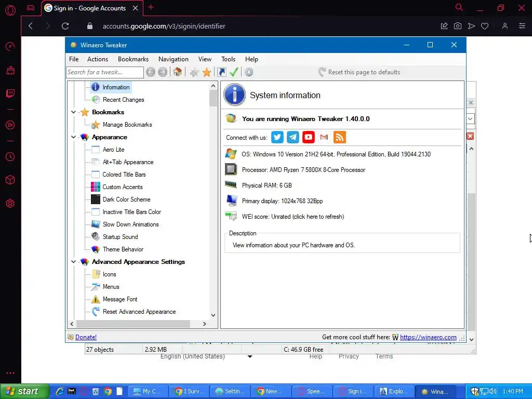The height and width of the screenshot is (399, 532).
Task: Click the green checkmark toolbar icon
Action: point(234,72)
